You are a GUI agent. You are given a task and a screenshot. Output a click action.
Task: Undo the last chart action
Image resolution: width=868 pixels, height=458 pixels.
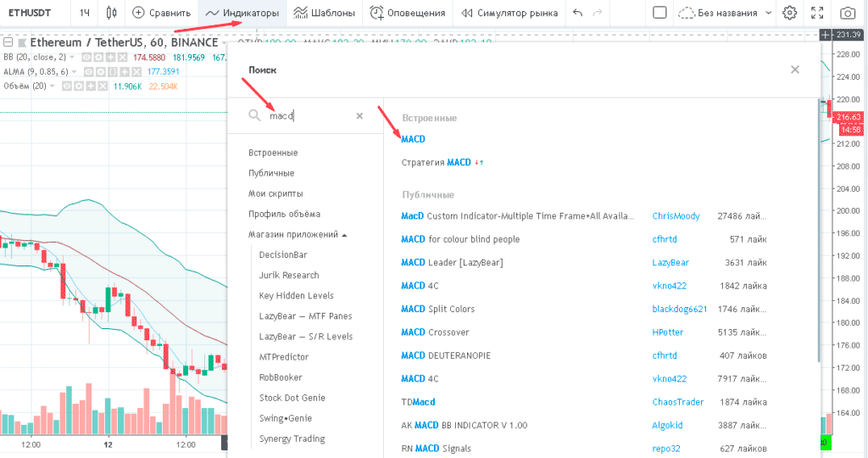click(577, 13)
